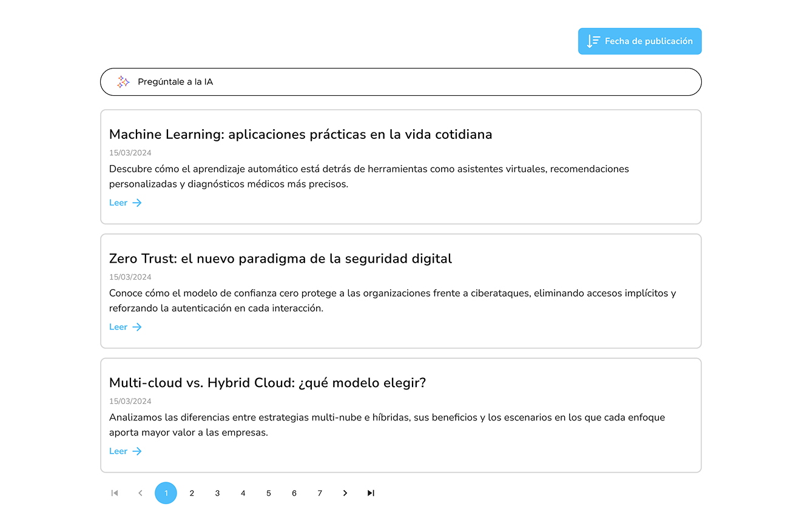Click arrow icon under Zero Trust article
Image resolution: width=802 pixels, height=532 pixels.
tap(137, 327)
